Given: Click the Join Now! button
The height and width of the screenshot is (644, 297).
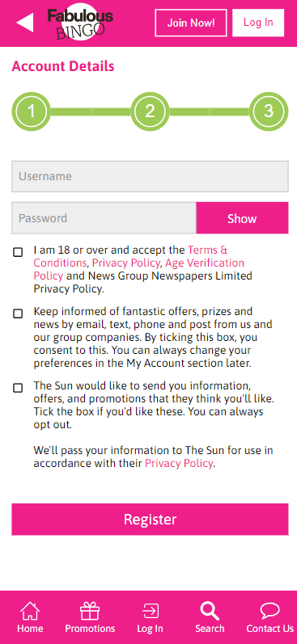Looking at the screenshot, I should pos(191,23).
